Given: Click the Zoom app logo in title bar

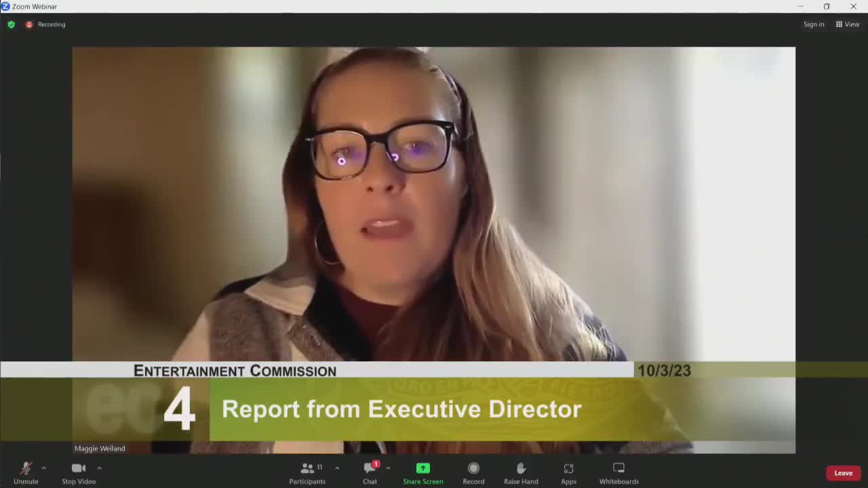Looking at the screenshot, I should coord(5,6).
